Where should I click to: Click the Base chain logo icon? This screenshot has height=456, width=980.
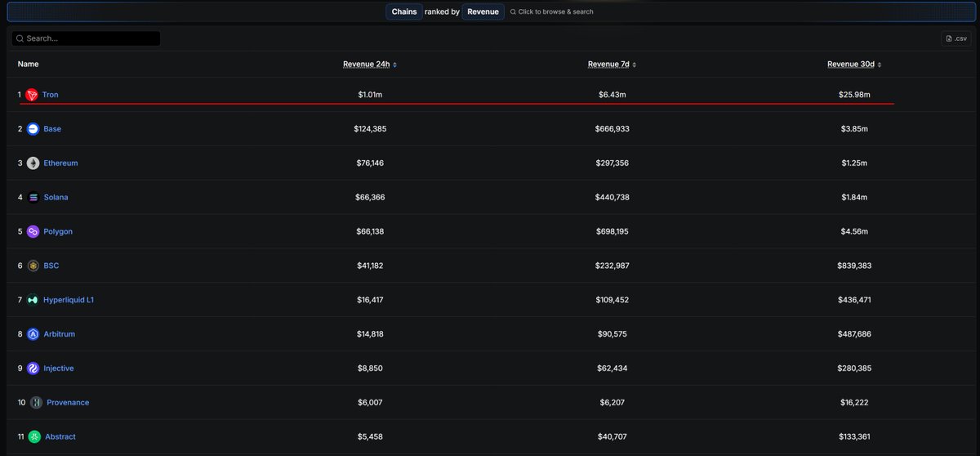point(33,129)
